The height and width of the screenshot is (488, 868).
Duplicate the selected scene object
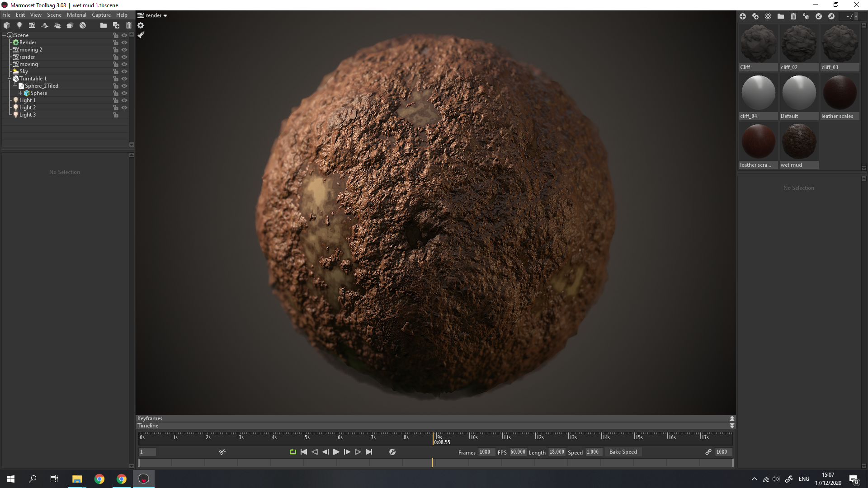point(116,25)
